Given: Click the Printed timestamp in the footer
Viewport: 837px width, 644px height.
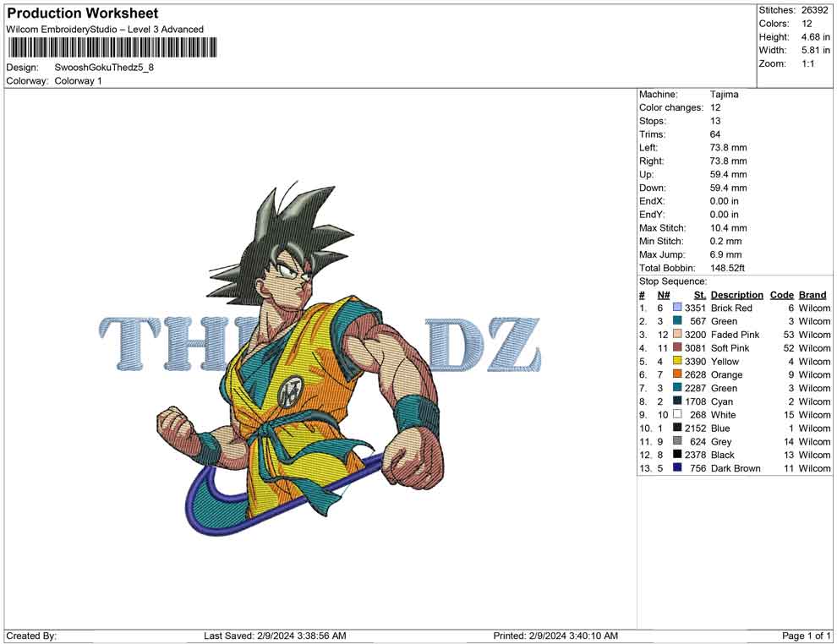Looking at the screenshot, I should pyautogui.click(x=555, y=636).
